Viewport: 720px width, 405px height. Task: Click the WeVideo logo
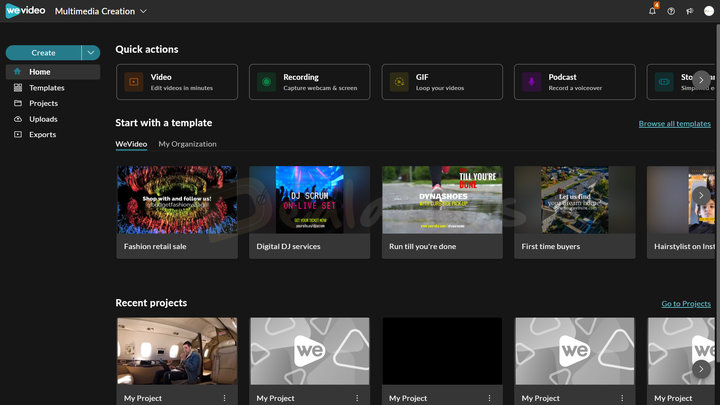coord(25,11)
